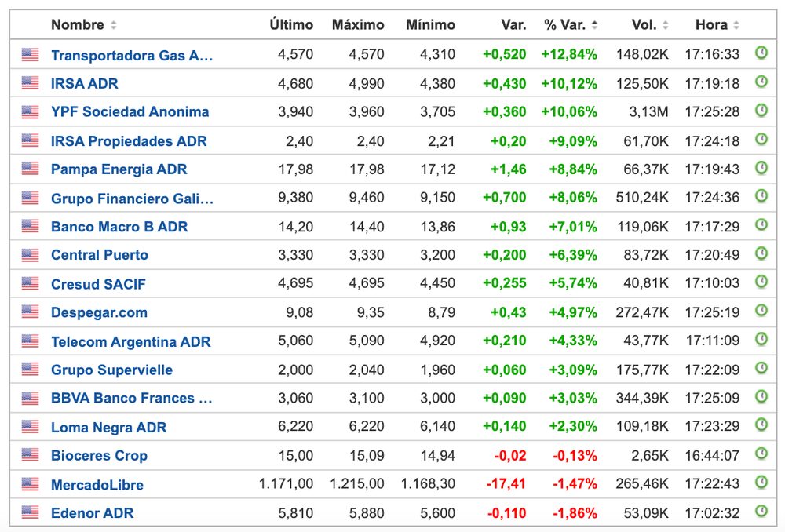Image resolution: width=785 pixels, height=532 pixels.
Task: Click the clock icon on the Edenor ADR row
Action: tap(760, 512)
